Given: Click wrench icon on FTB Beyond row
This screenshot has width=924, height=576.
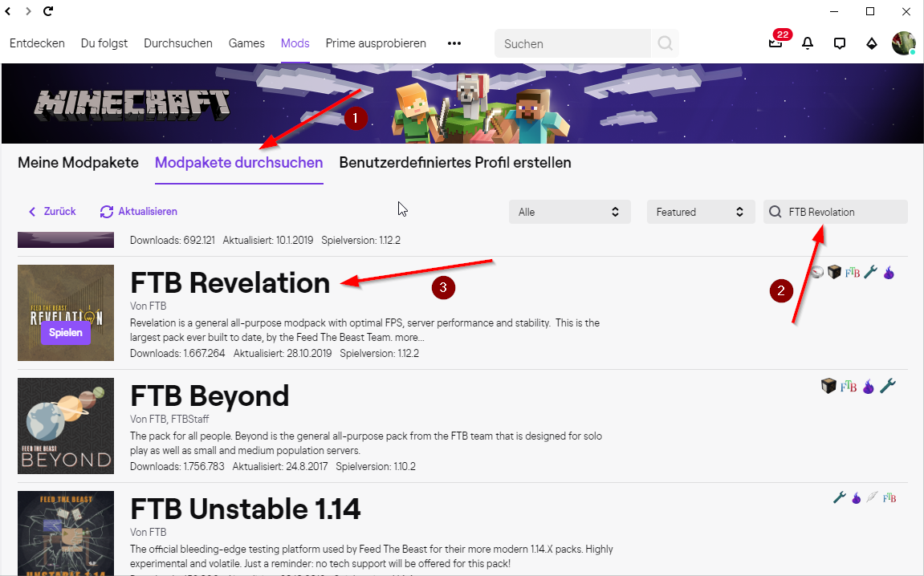Looking at the screenshot, I should tap(887, 386).
